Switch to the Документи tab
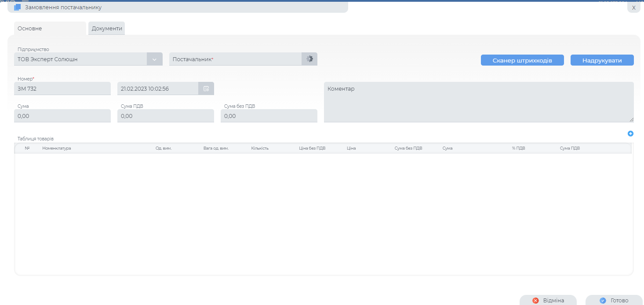 [x=107, y=29]
